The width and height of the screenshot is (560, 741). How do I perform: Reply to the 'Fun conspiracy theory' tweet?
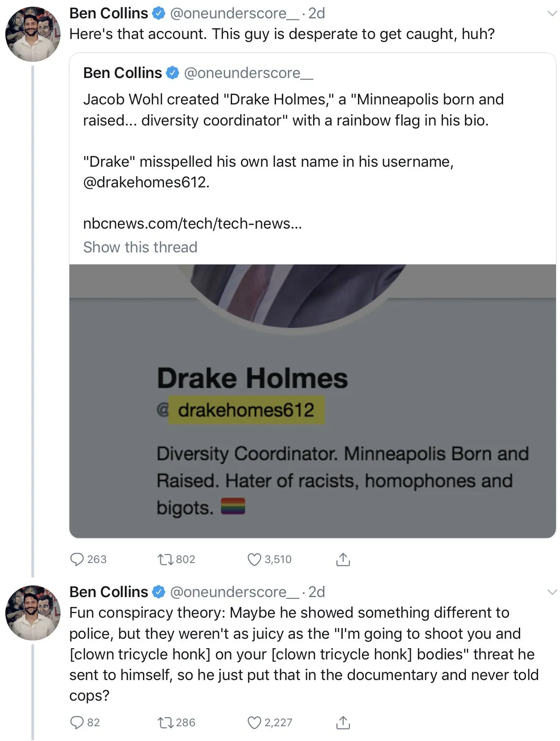(77, 722)
